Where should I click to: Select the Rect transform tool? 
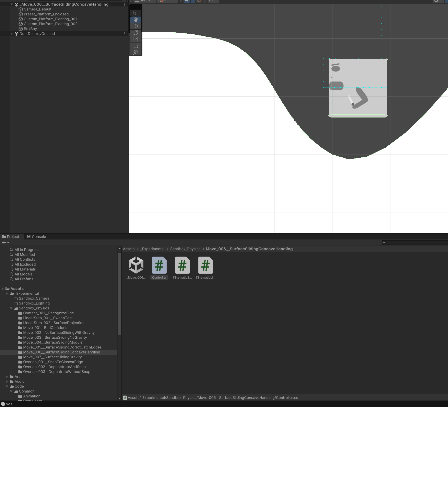coord(135,46)
